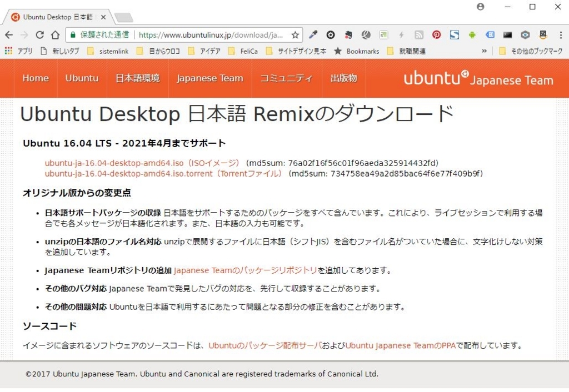Open the Chrome three-dot menu
Viewport: 569px width, 392px height.
(x=561, y=35)
